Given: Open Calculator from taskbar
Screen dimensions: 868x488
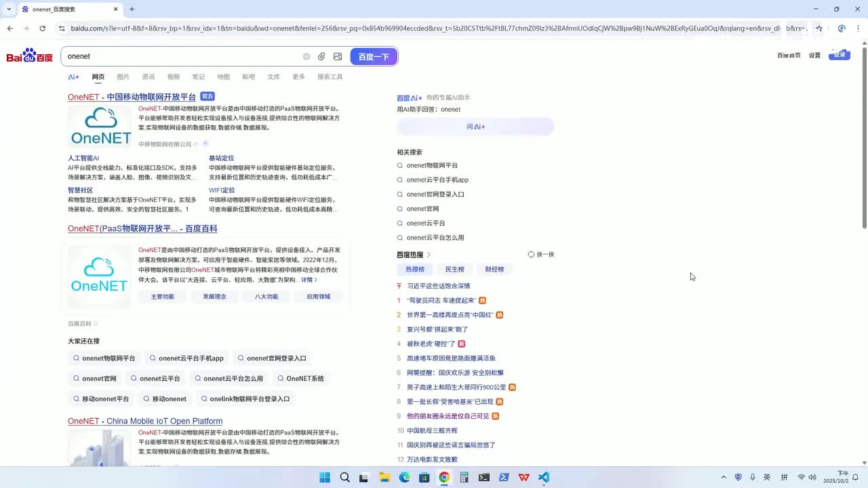Looking at the screenshot, I should click(x=464, y=477).
